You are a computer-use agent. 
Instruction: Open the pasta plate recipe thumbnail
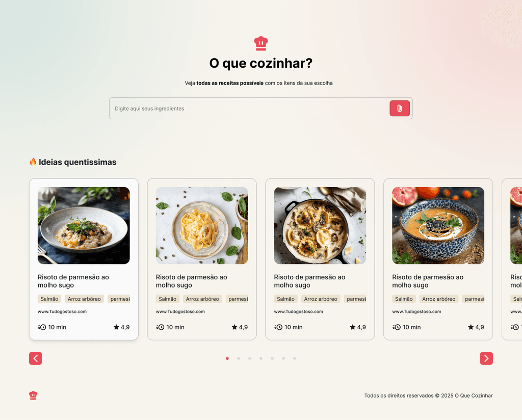click(x=202, y=226)
